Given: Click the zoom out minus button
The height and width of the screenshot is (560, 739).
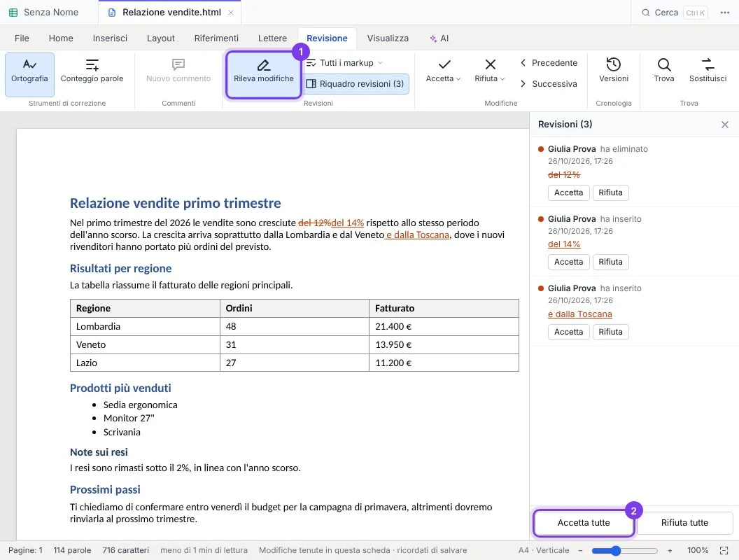Looking at the screenshot, I should pyautogui.click(x=581, y=551).
